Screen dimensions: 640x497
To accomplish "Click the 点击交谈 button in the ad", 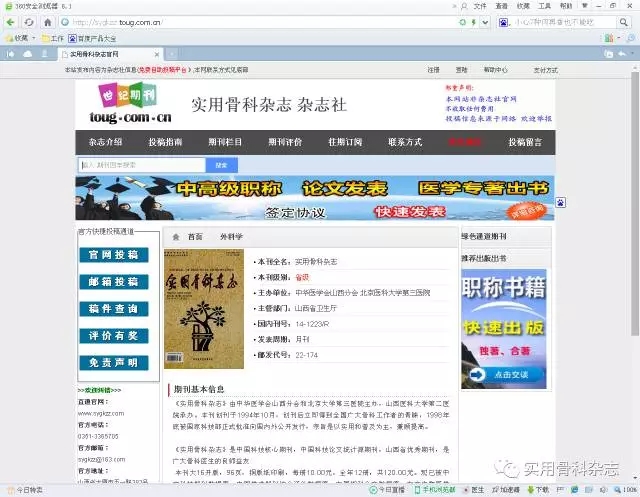I will 506,375.
